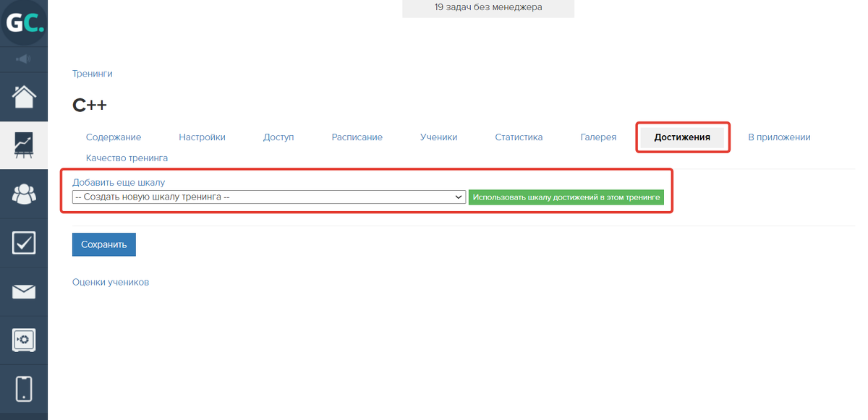Viewport: 868px width, 420px height.
Task: Click the Добавить еще шкалу label
Action: (119, 183)
